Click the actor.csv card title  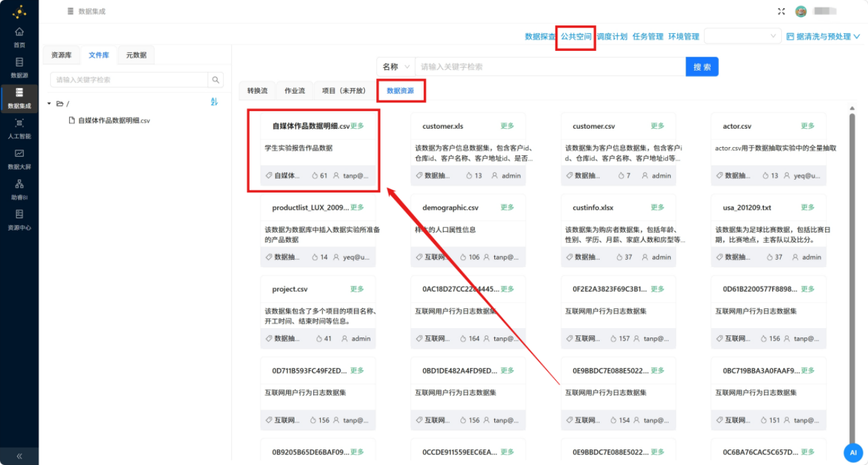(737, 126)
